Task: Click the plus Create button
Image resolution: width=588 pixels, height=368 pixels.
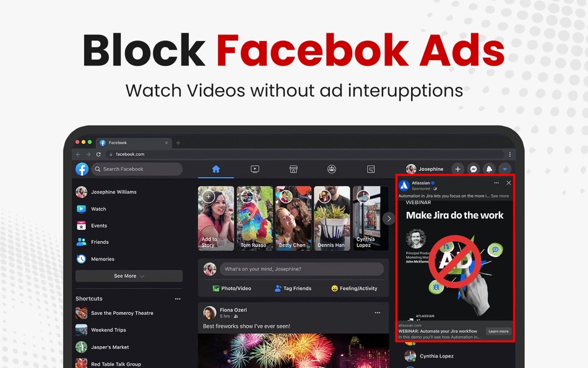Action: click(x=457, y=169)
